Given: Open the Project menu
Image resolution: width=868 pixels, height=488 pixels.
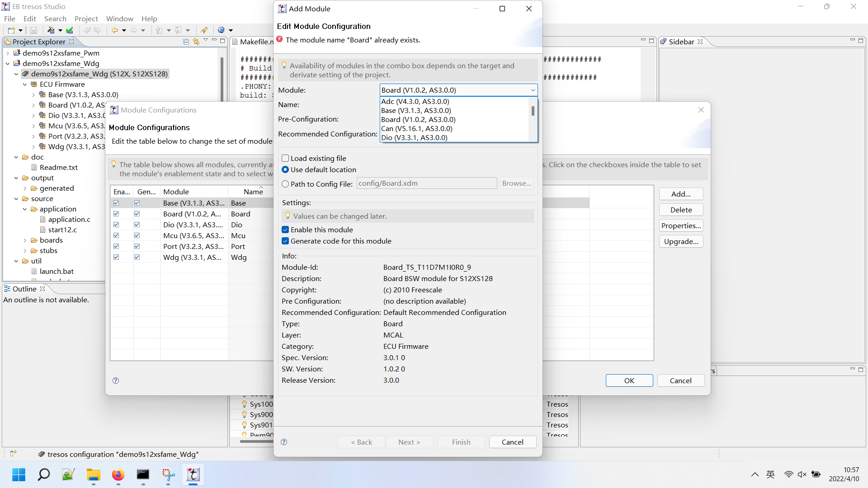Looking at the screenshot, I should pos(86,19).
